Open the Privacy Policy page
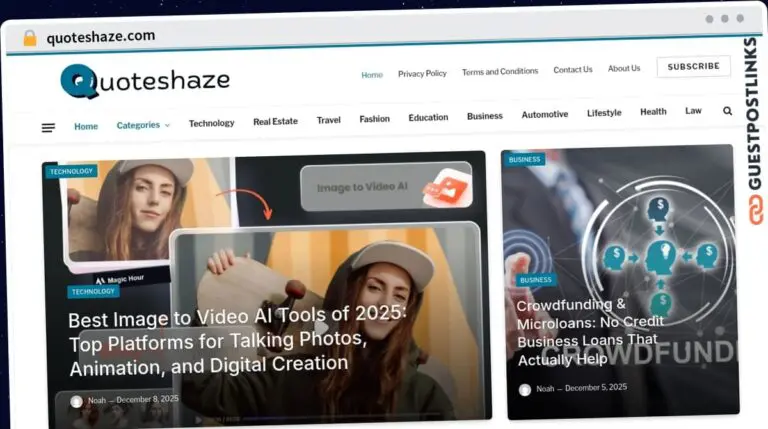 coord(422,73)
